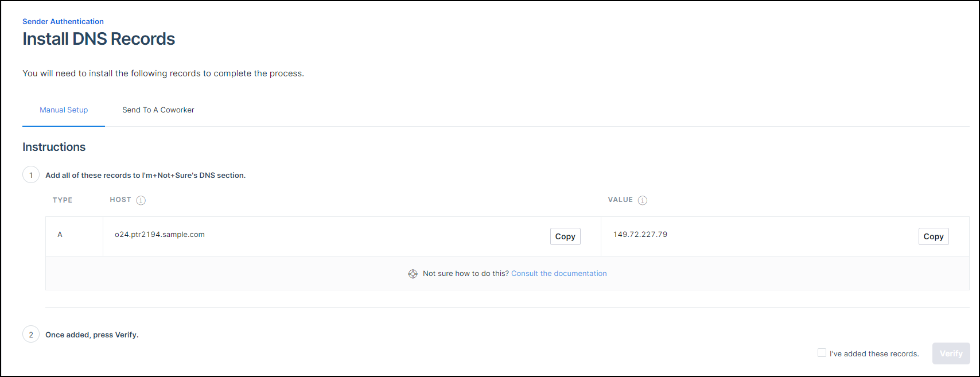Click the HOST column info icon
Image resolution: width=980 pixels, height=377 pixels.
141,200
